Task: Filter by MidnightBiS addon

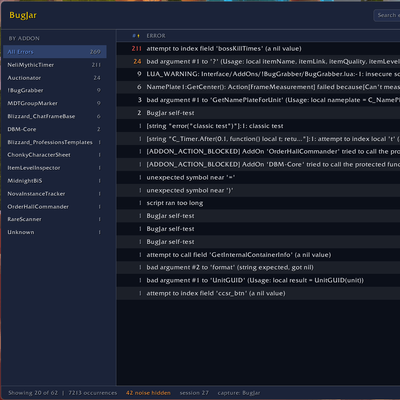Action: [x=55, y=181]
